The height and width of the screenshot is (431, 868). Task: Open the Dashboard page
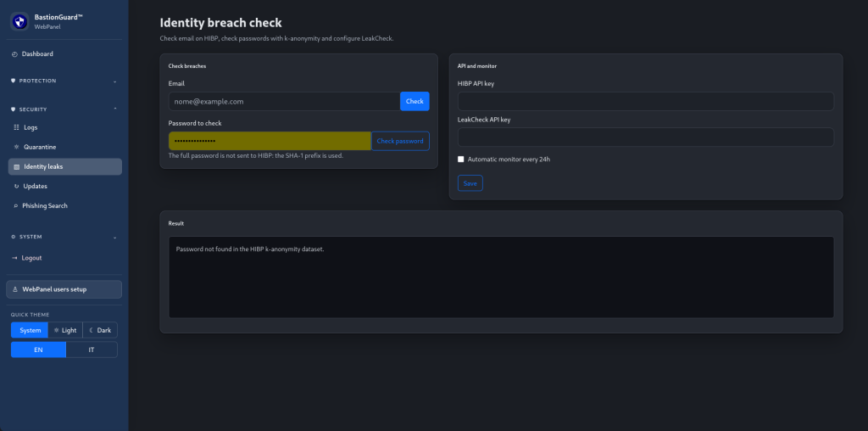coord(64,54)
